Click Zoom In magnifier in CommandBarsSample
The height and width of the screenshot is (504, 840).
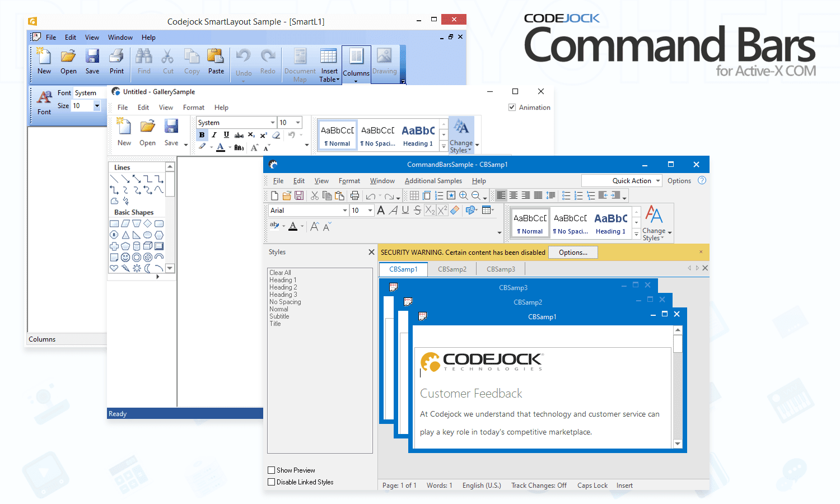click(x=464, y=195)
